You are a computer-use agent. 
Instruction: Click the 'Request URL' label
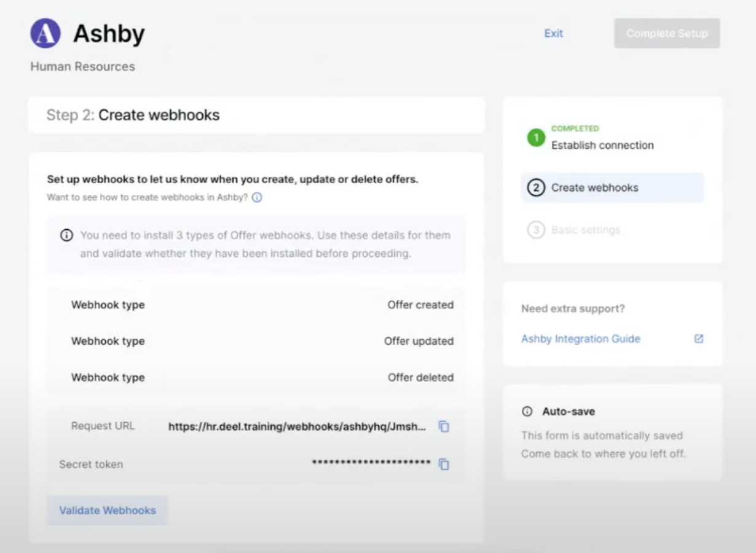103,426
